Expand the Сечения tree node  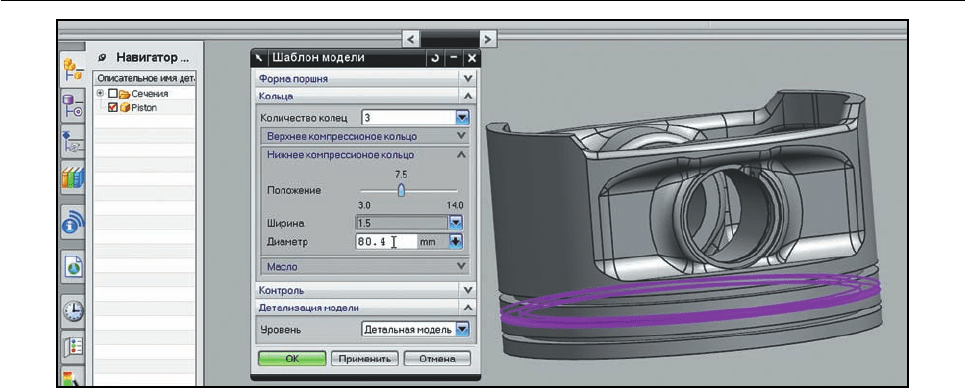[x=100, y=94]
